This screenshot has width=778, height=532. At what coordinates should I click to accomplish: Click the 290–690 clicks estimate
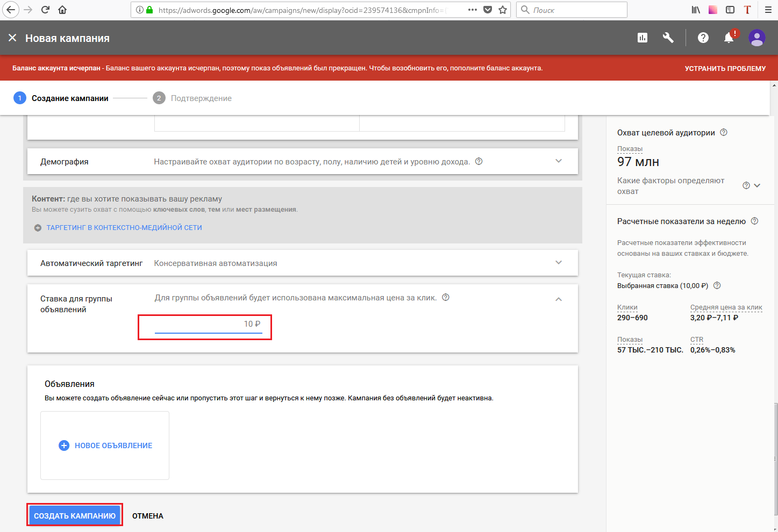(x=632, y=318)
